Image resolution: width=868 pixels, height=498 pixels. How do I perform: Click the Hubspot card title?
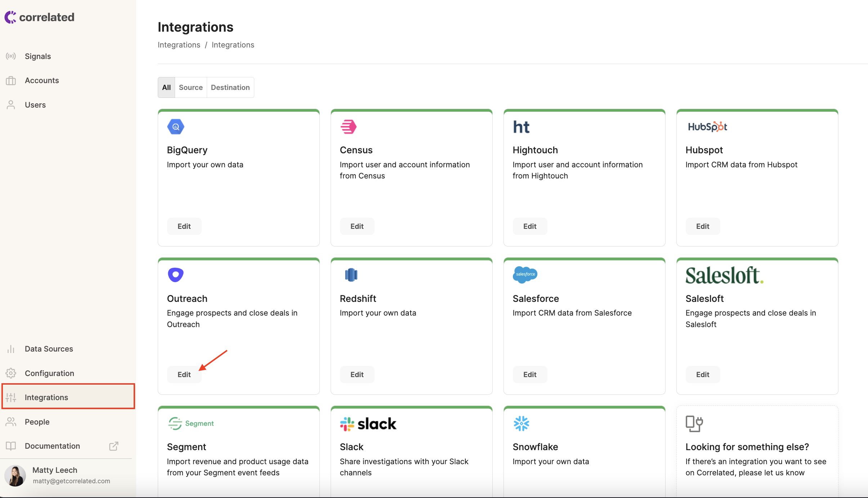pyautogui.click(x=704, y=150)
